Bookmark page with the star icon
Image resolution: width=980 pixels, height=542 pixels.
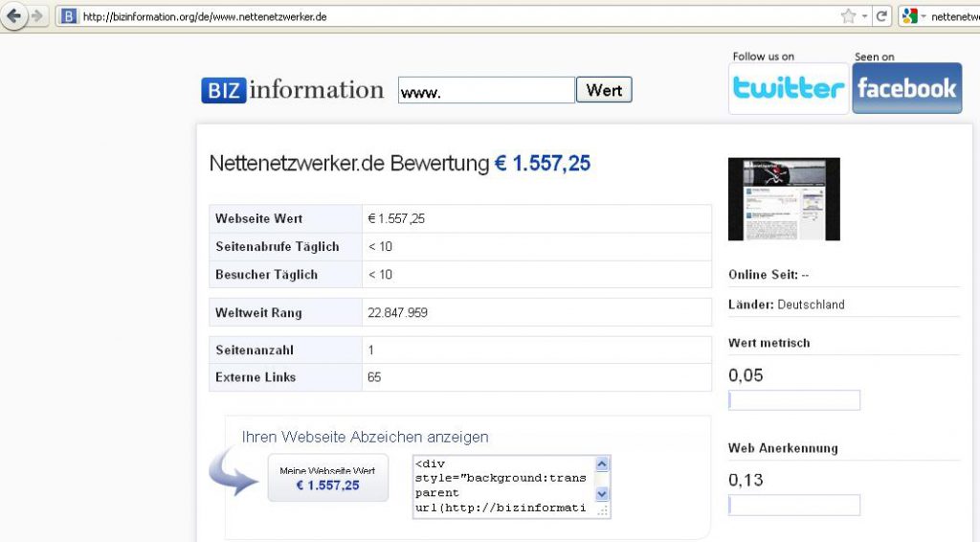coord(847,16)
